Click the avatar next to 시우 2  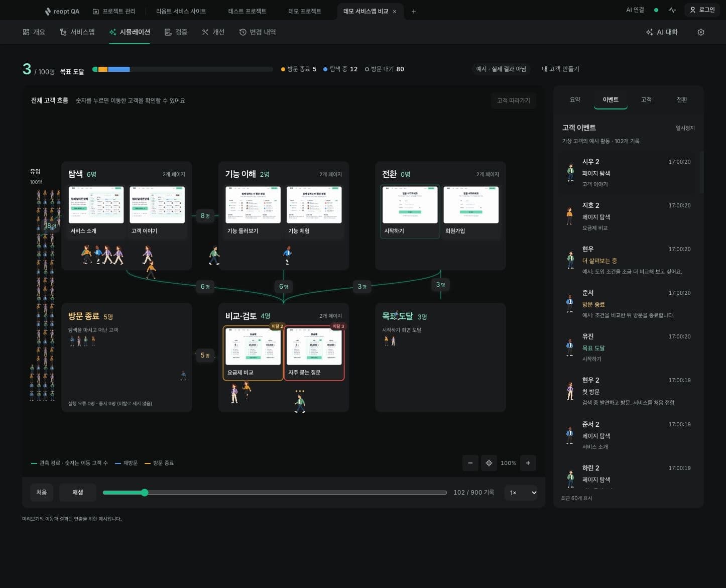570,172
